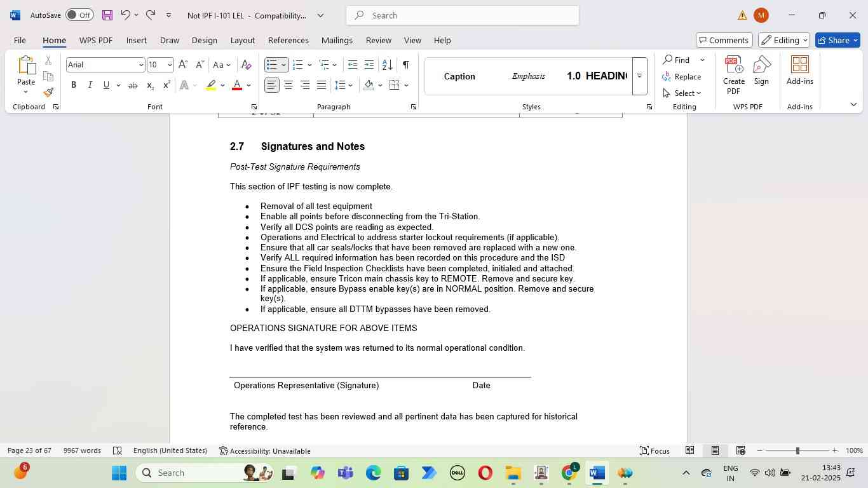Cut the selected text
868x488 pixels.
pyautogui.click(x=48, y=60)
